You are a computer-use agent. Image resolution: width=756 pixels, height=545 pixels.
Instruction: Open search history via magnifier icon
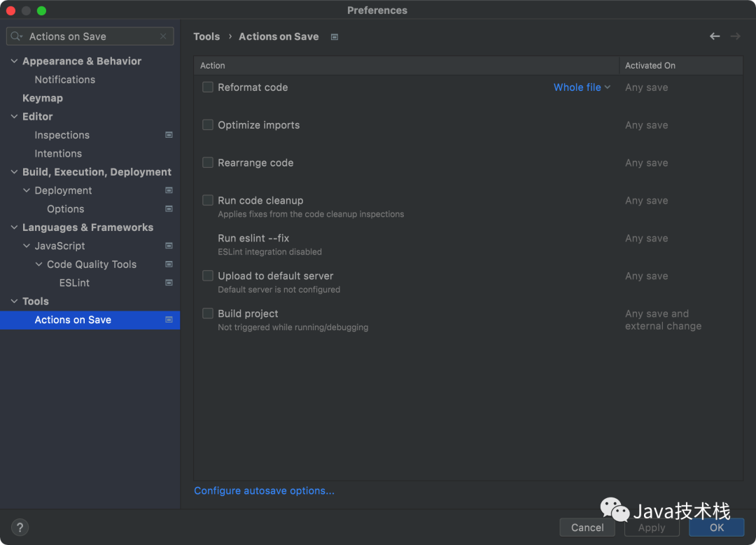pyautogui.click(x=16, y=36)
